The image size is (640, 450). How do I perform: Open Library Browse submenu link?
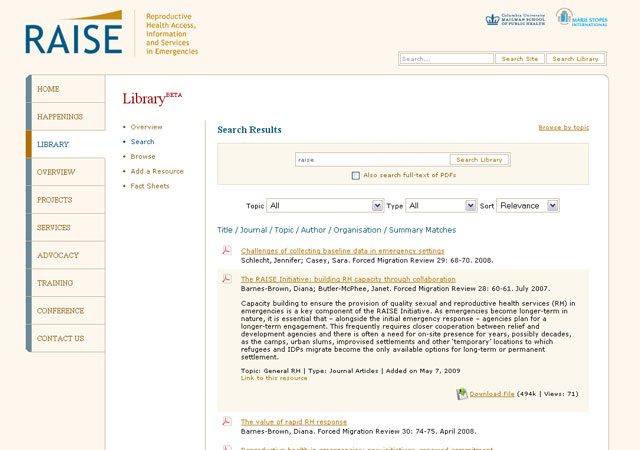(143, 156)
